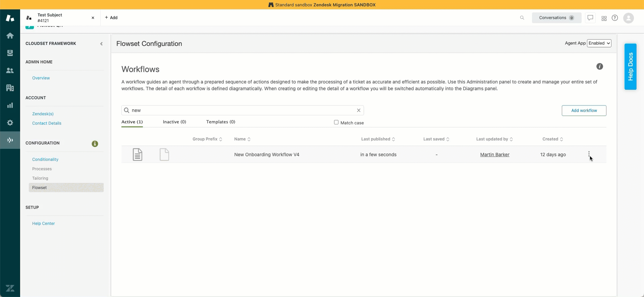Screen dimensions: 644x297
Task: Select the Flowset menu item
Action: pos(66,188)
